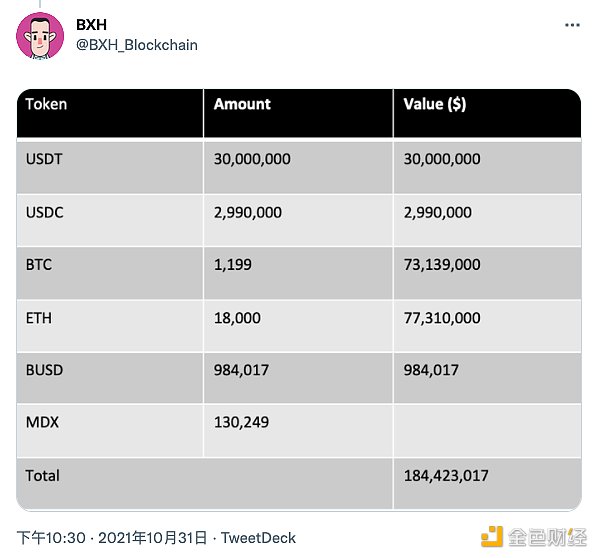Select the USDC amount 2,990,000 cell

click(298, 220)
